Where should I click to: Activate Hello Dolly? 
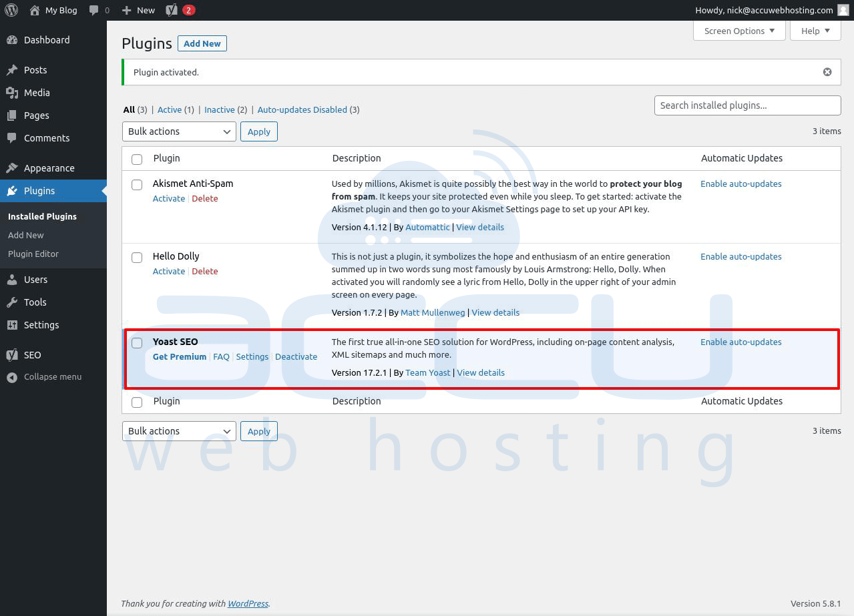pyautogui.click(x=169, y=271)
